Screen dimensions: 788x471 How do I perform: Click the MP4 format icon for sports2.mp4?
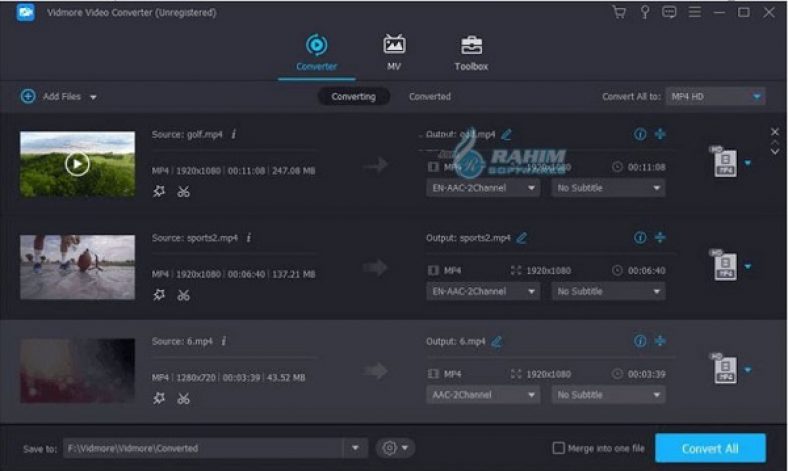[724, 265]
